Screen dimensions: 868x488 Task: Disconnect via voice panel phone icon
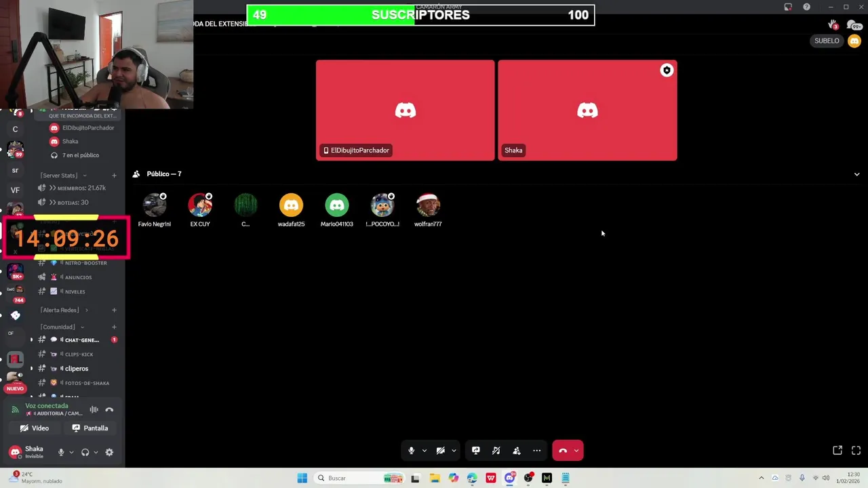pos(109,409)
